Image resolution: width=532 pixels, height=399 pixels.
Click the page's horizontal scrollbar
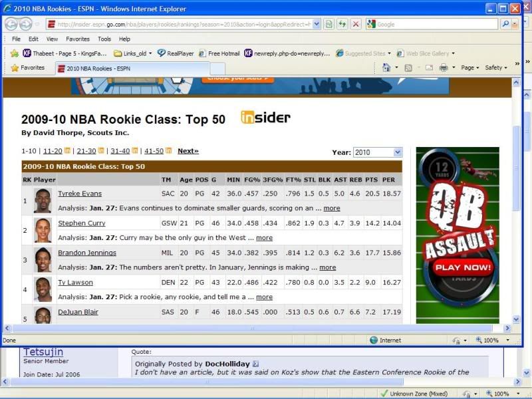[252, 328]
